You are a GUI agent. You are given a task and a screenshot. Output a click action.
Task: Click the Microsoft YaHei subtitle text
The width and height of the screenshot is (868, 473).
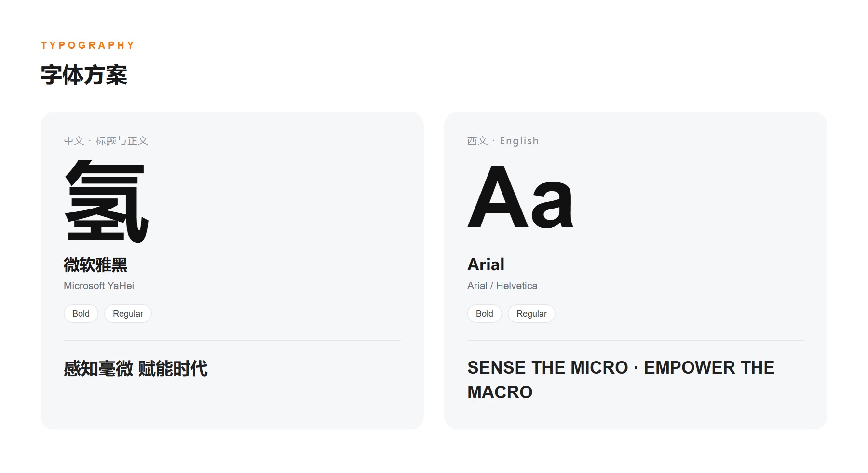point(99,286)
